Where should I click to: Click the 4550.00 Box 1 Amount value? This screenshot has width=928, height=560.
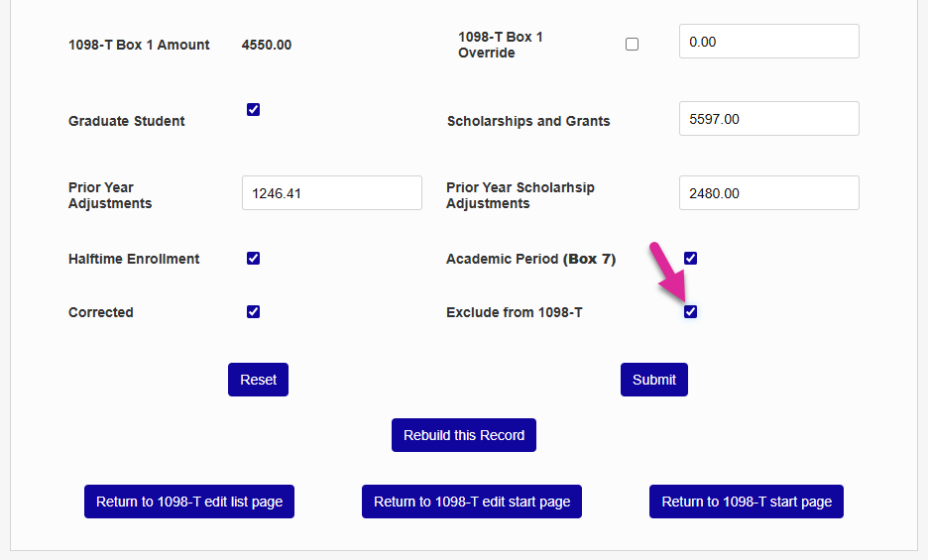[267, 45]
